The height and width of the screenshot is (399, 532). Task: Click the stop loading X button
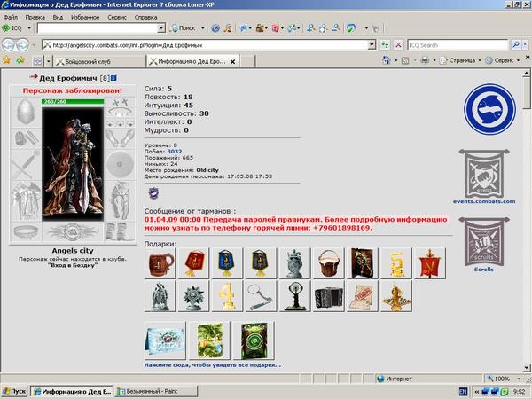[398, 45]
